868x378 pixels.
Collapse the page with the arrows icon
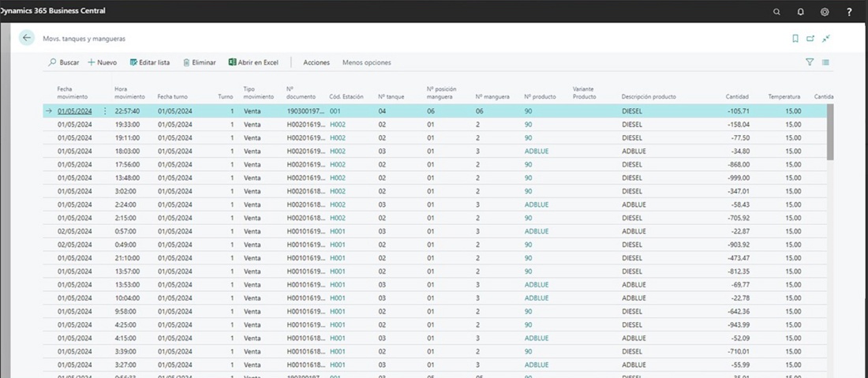pyautogui.click(x=826, y=38)
